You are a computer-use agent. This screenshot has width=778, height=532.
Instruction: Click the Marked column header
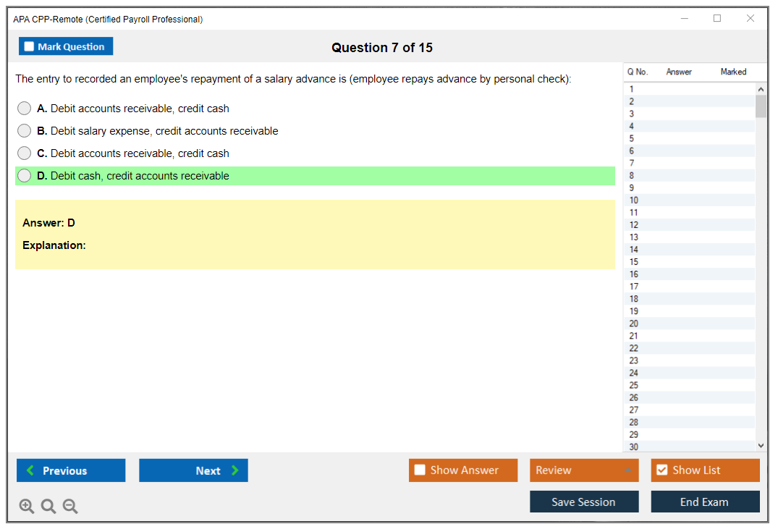pos(733,72)
